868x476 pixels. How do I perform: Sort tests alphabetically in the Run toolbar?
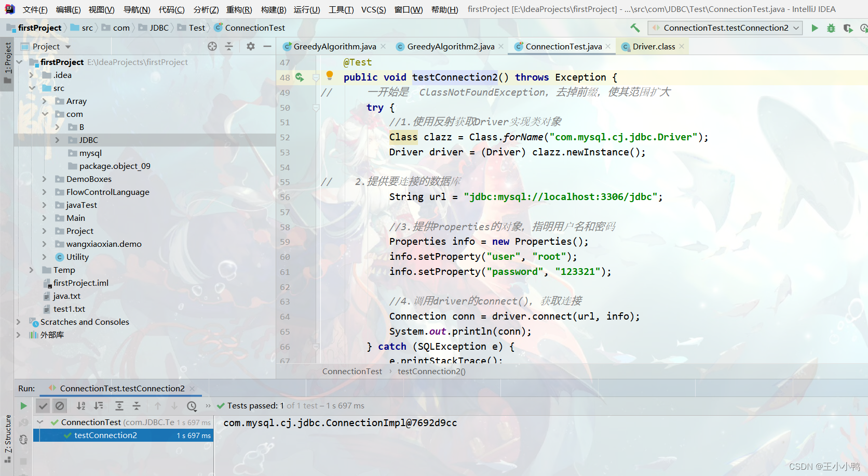(81, 406)
